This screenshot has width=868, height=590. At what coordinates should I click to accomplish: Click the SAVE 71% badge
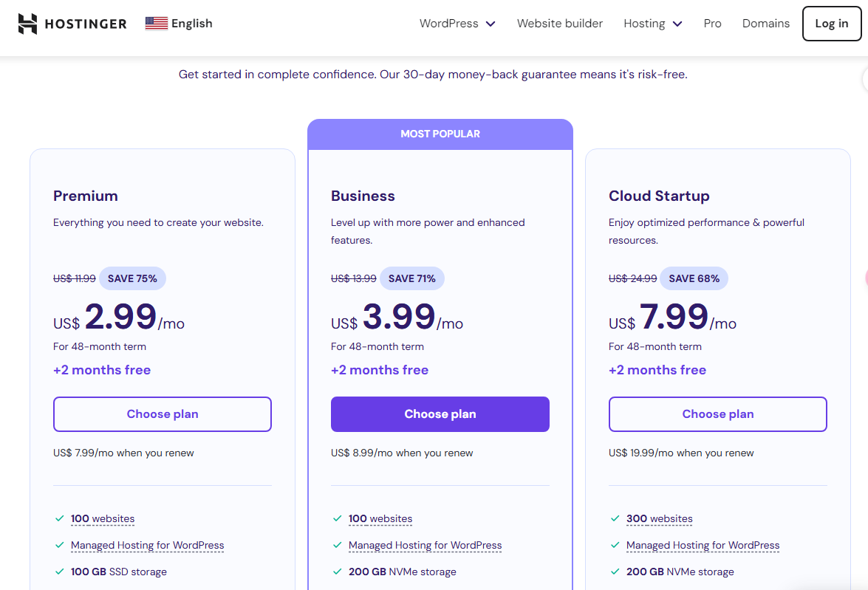(x=412, y=278)
